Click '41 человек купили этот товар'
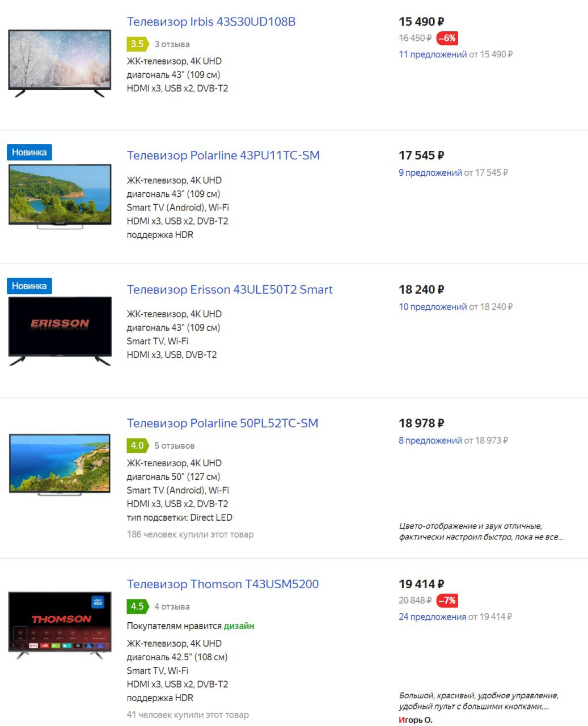The width and height of the screenshot is (588, 726). pyautogui.click(x=188, y=715)
